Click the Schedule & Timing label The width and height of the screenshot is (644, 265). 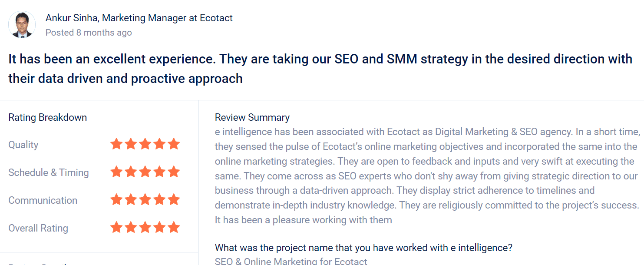click(49, 172)
